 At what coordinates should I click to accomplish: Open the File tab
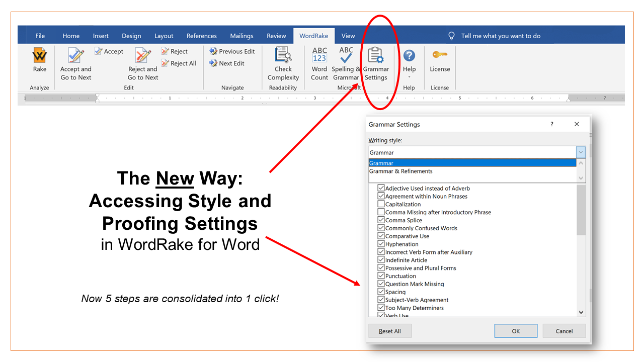[40, 36]
